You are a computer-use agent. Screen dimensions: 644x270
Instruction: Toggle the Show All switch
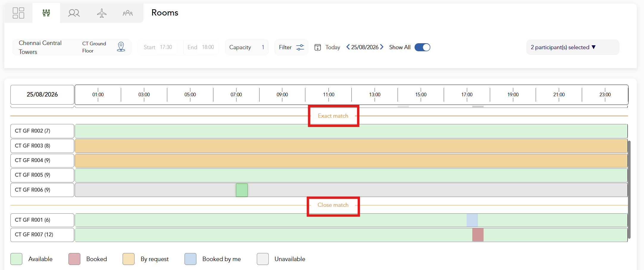422,47
